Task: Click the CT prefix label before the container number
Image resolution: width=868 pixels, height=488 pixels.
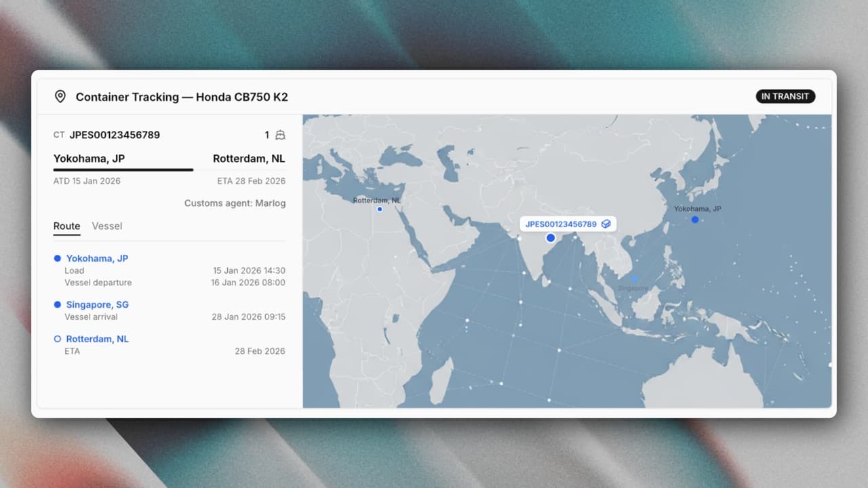Action: tap(59, 135)
